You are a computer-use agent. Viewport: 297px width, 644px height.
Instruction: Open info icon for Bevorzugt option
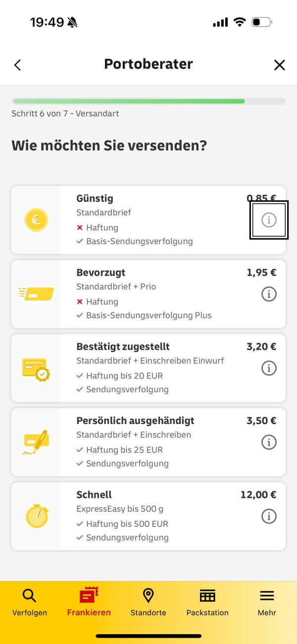coord(269,294)
